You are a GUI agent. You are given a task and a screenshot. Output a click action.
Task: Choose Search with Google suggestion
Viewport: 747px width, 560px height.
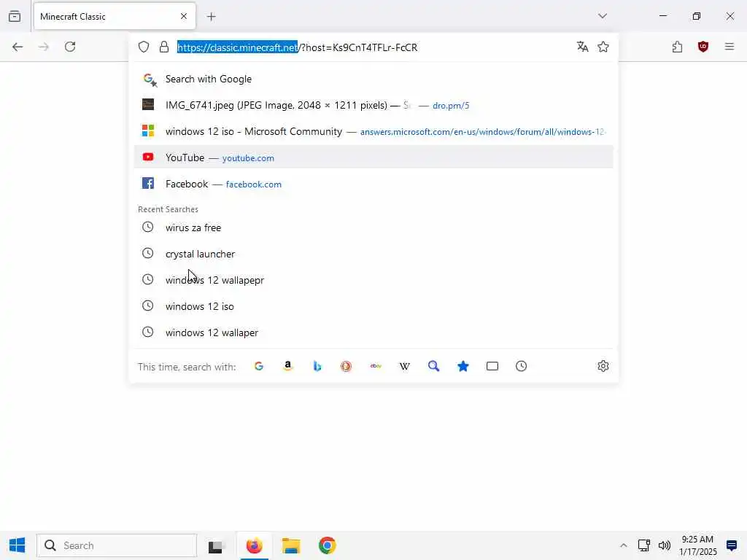[373, 79]
